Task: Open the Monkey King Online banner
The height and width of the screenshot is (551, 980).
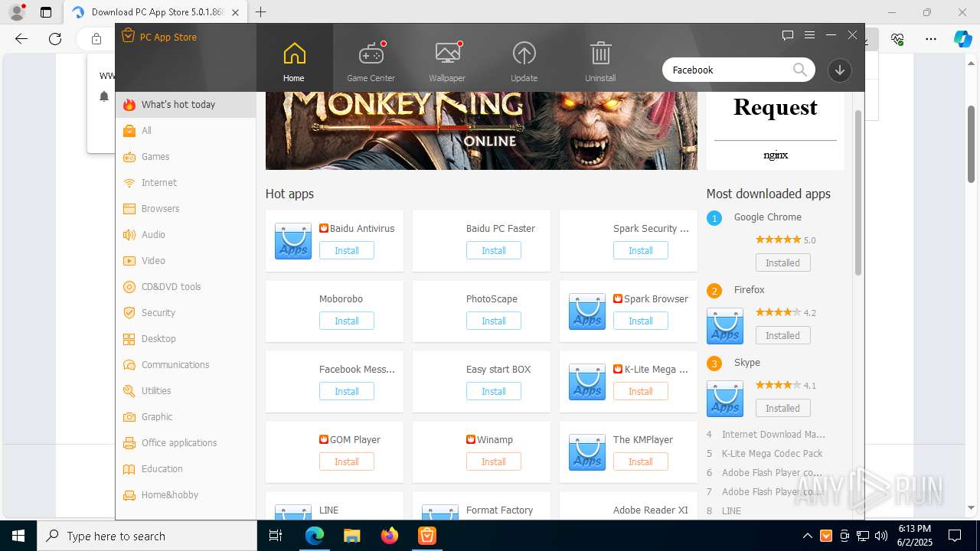Action: pyautogui.click(x=482, y=130)
